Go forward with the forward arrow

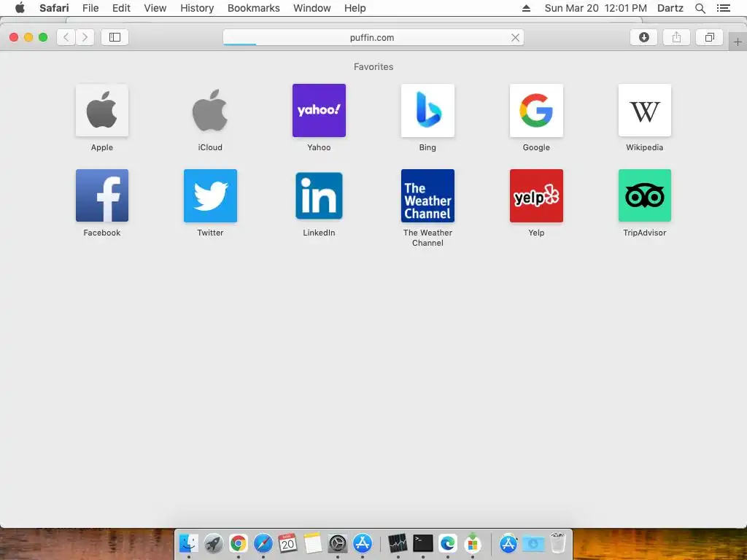tap(85, 37)
